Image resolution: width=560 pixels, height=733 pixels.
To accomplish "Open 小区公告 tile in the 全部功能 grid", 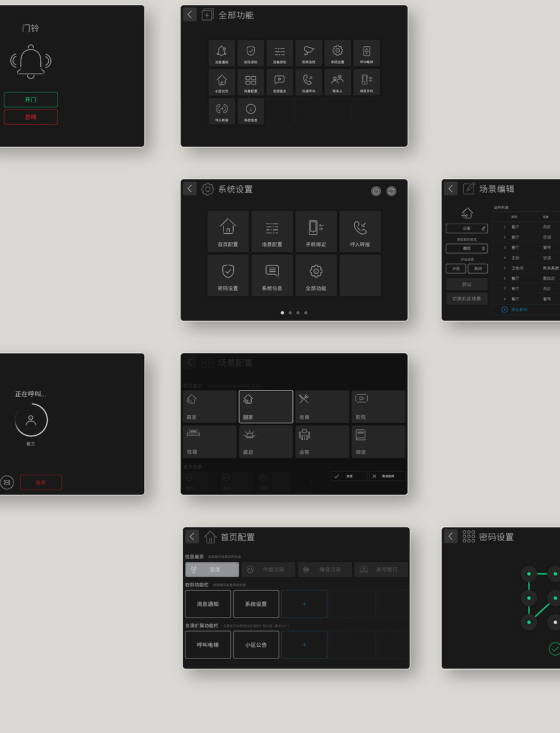I will [x=222, y=82].
